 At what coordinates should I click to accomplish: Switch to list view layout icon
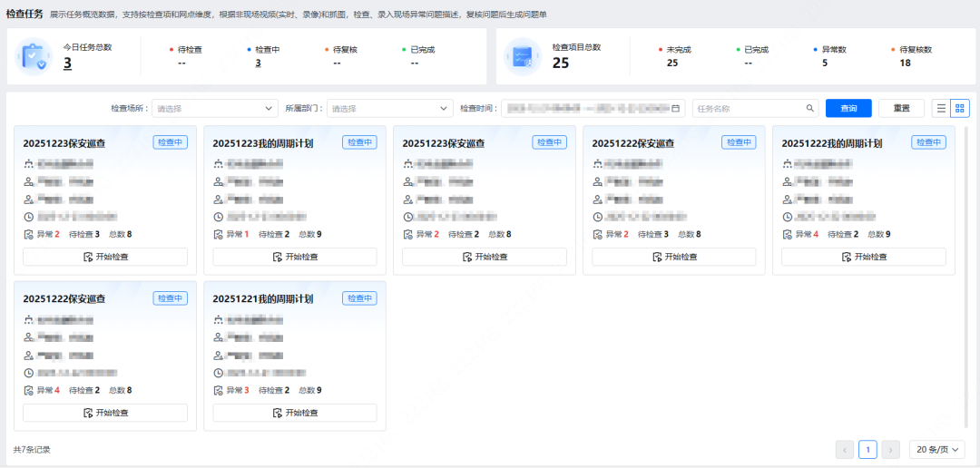(941, 108)
